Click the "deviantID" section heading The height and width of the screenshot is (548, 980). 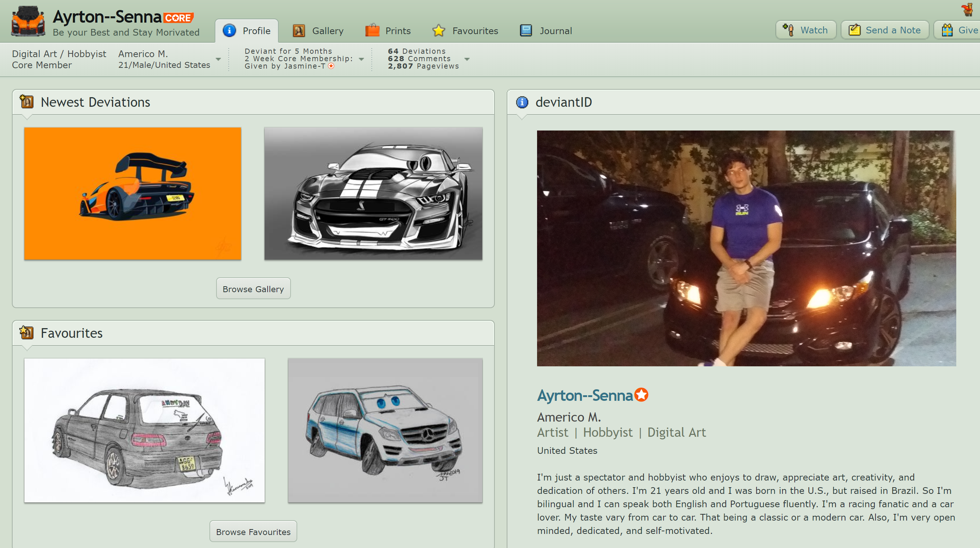pos(564,102)
